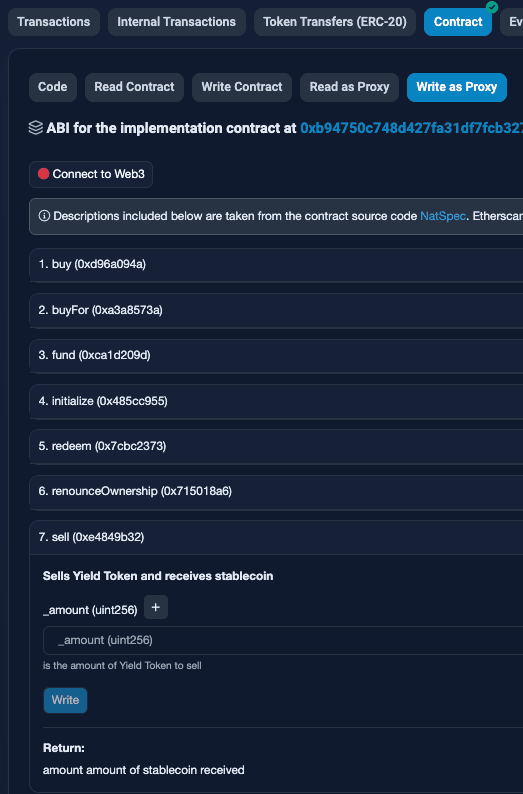Click the Connect to Web3 button
This screenshot has width=523, height=794.
91,174
